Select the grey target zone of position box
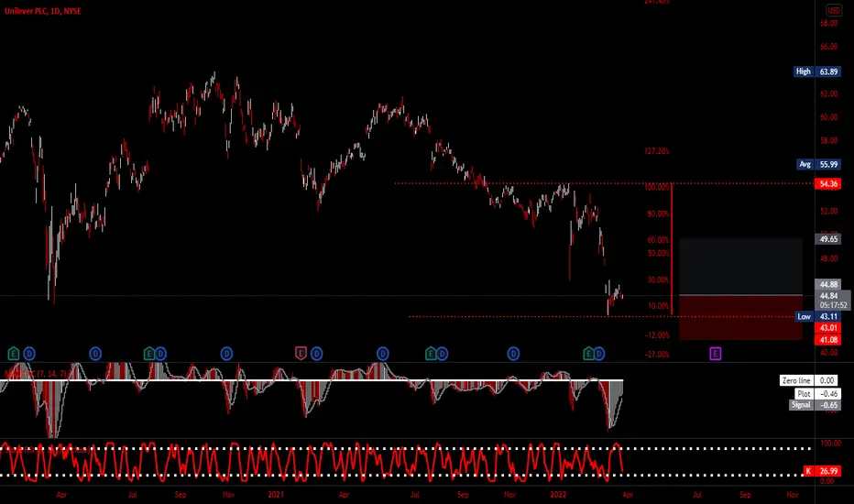854x504 pixels. coord(740,267)
